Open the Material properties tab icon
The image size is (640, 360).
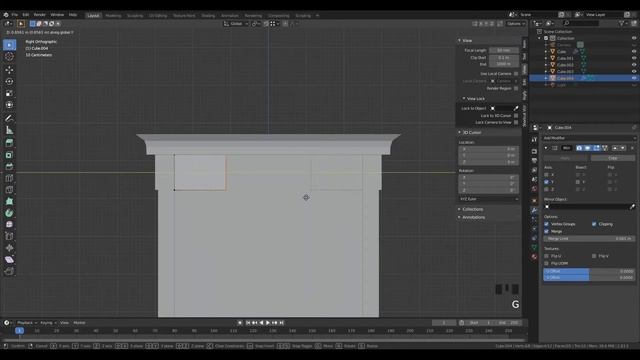point(534,257)
